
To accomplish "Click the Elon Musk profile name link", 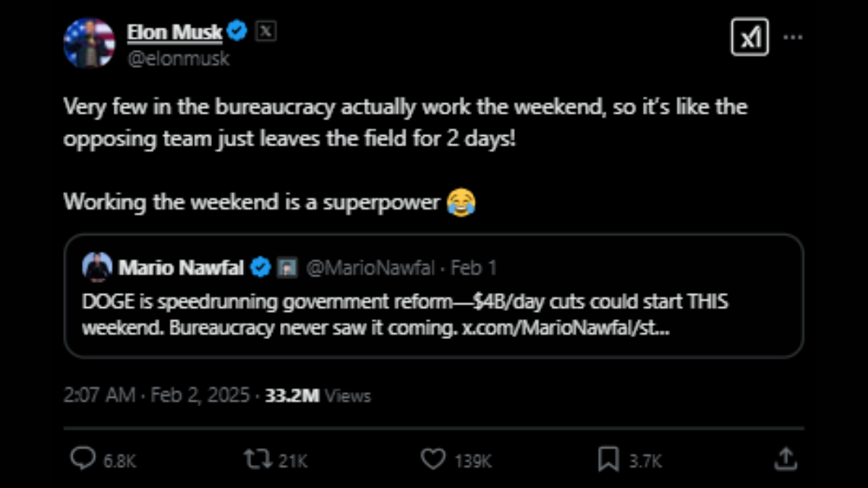I will (174, 31).
